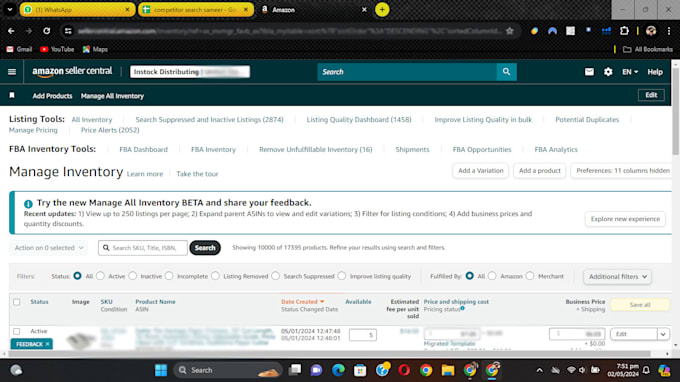Open Chrome three-dot menu
The width and height of the screenshot is (680, 382).
point(669,31)
